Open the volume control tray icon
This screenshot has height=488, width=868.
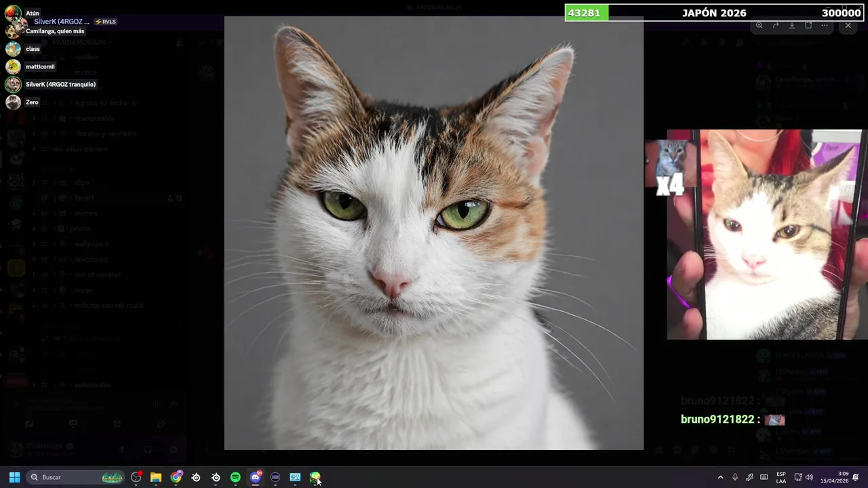tap(809, 477)
